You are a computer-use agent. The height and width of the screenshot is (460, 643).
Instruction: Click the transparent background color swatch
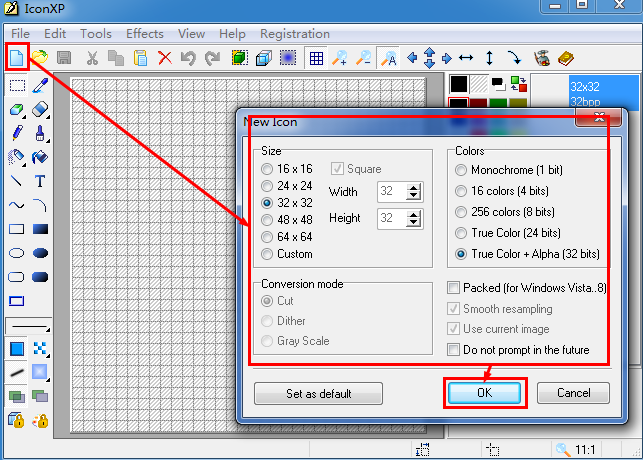[479, 84]
